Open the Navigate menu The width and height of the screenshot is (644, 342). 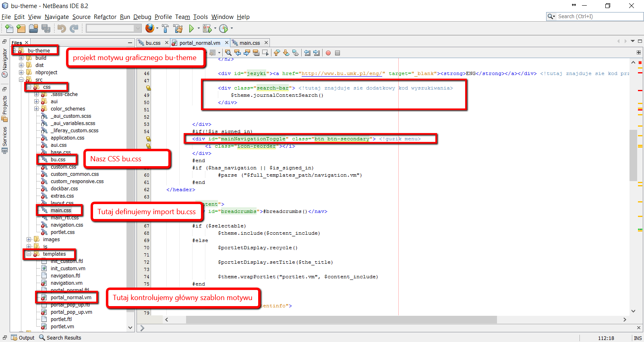pos(57,17)
